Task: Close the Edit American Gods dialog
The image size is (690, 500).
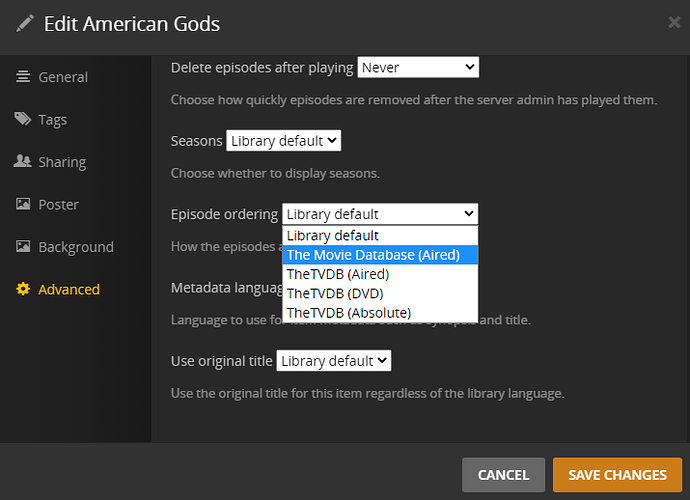Action: pos(674,22)
